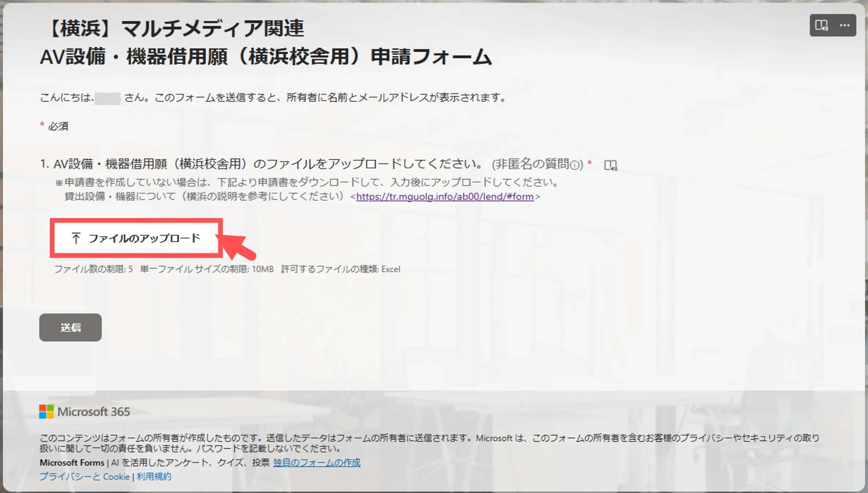Click the upward arrow upload icon
Viewport: 868px width, 493px height.
(76, 238)
